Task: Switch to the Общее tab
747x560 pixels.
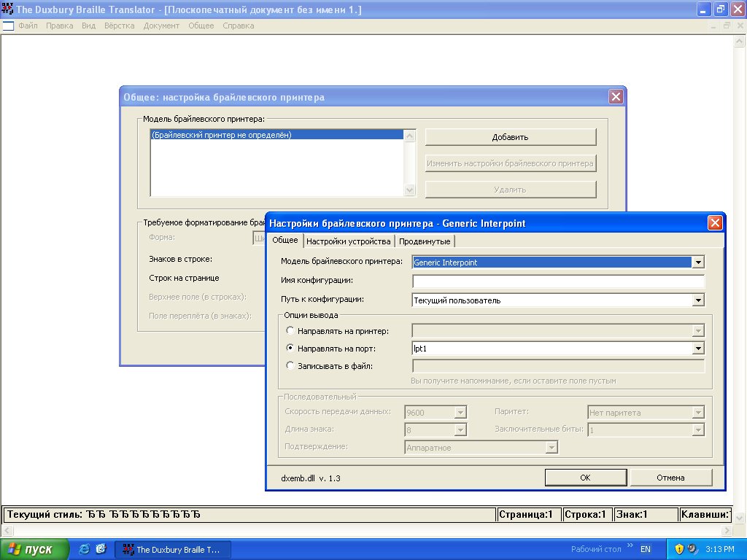Action: [x=285, y=240]
